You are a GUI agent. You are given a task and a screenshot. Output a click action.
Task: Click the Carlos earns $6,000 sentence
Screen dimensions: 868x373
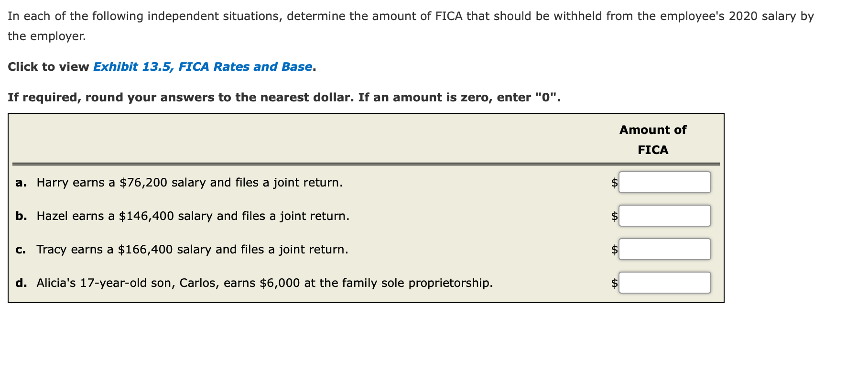(x=265, y=283)
